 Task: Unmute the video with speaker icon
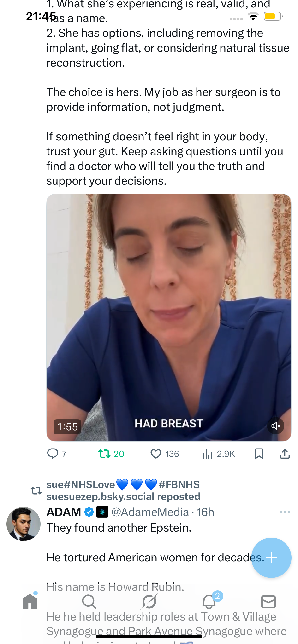point(275,425)
